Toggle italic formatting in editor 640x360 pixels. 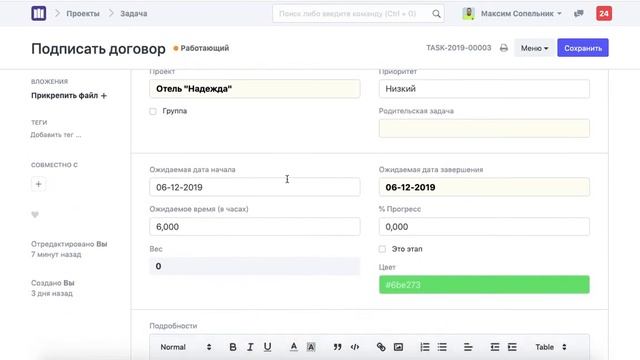[x=250, y=347]
